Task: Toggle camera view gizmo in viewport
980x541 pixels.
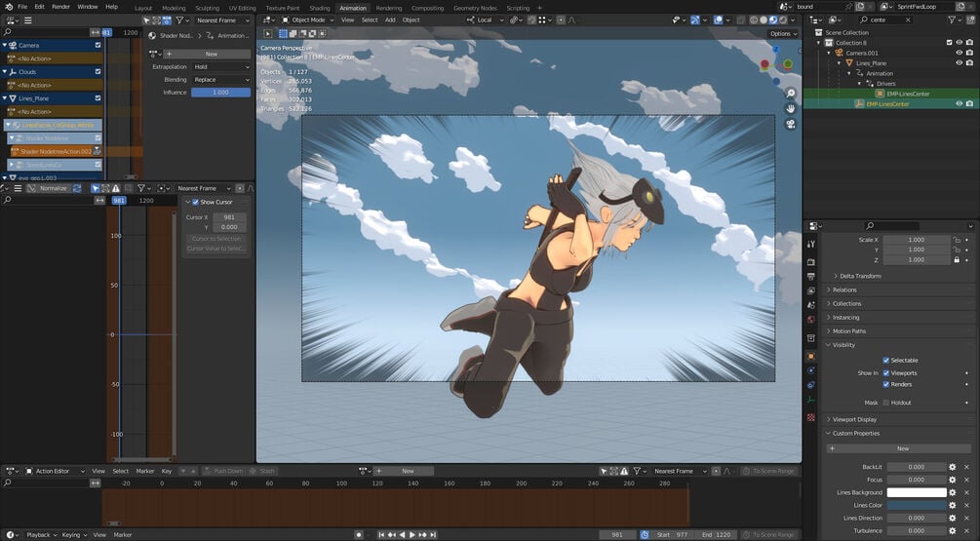Action: 791,125
